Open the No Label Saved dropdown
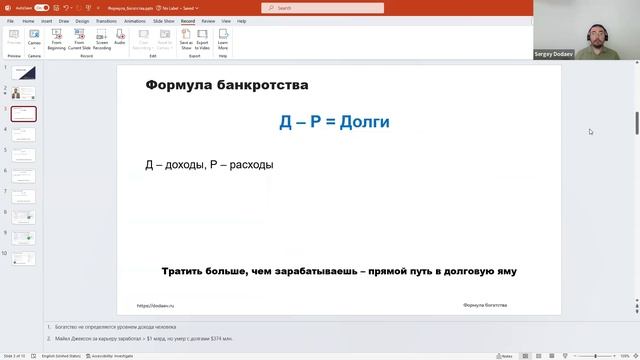 (x=178, y=8)
